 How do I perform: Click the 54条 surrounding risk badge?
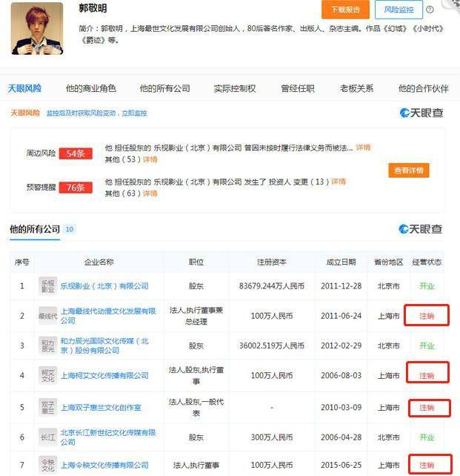76,153
